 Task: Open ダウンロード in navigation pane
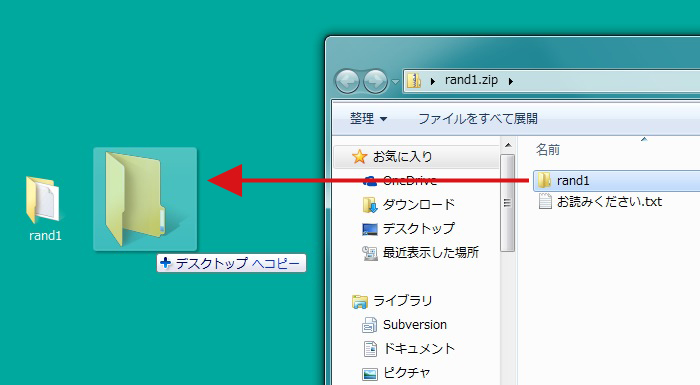418,205
